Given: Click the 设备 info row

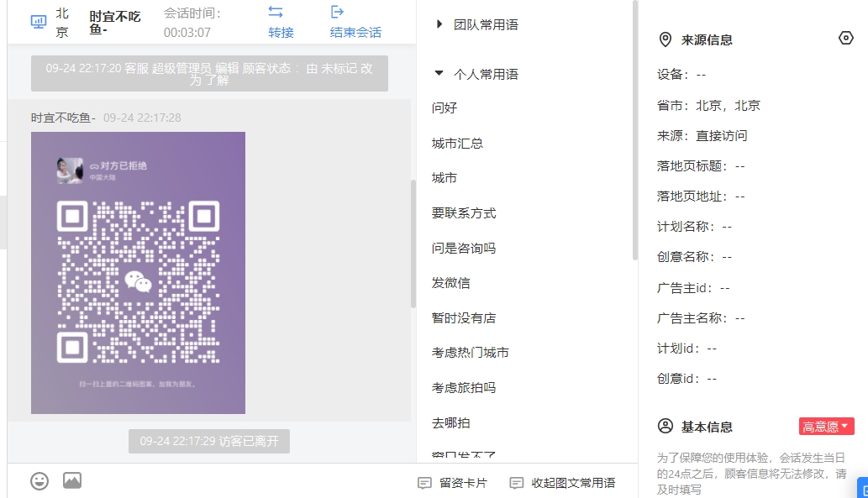Looking at the screenshot, I should [681, 75].
